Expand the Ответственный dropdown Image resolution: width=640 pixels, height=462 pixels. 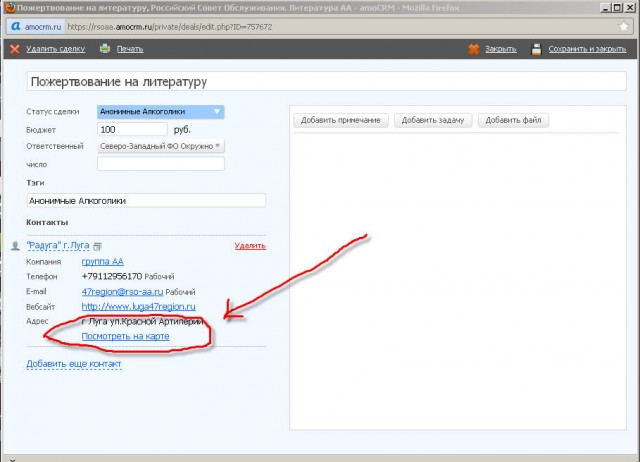(x=160, y=146)
